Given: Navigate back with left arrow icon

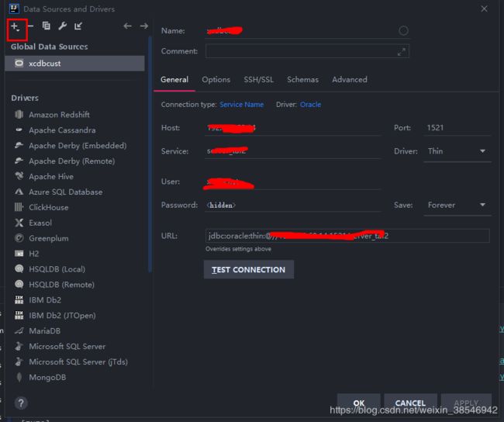Looking at the screenshot, I should tap(128, 26).
